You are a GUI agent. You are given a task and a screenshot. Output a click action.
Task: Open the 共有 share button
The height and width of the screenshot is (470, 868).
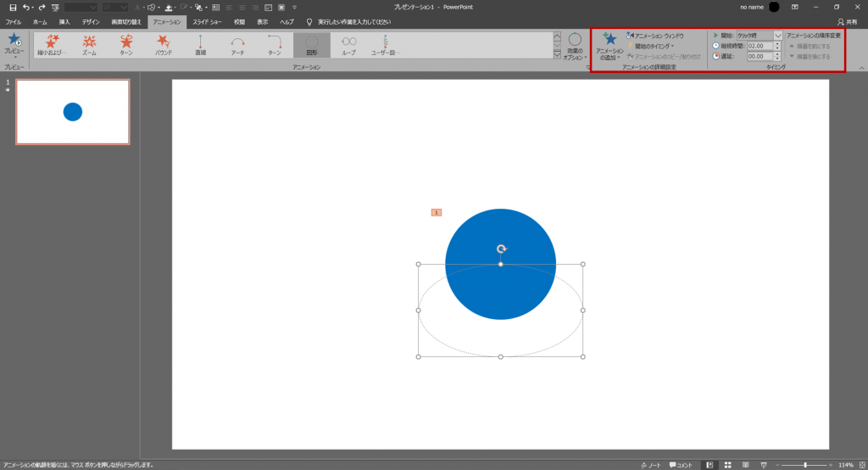[848, 21]
